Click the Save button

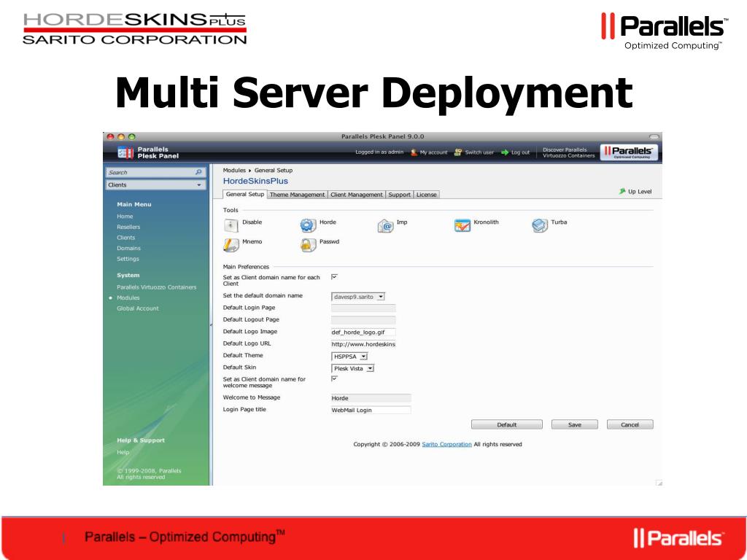click(575, 425)
